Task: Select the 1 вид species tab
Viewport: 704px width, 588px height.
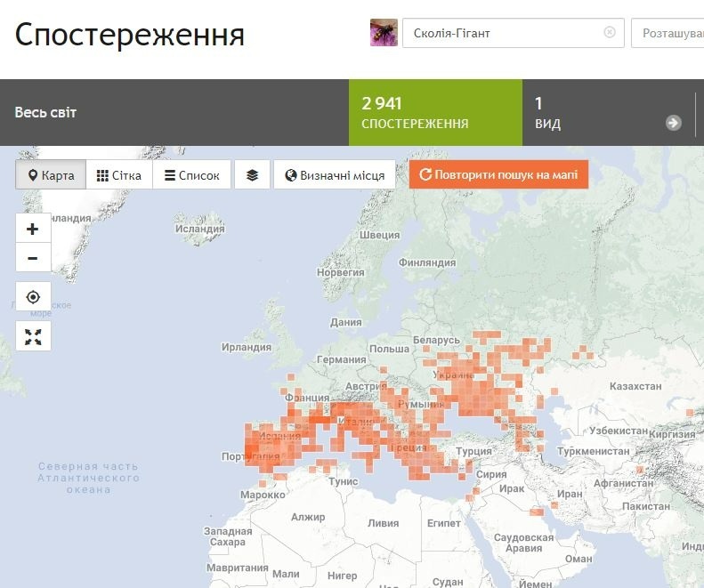Action: pos(609,113)
